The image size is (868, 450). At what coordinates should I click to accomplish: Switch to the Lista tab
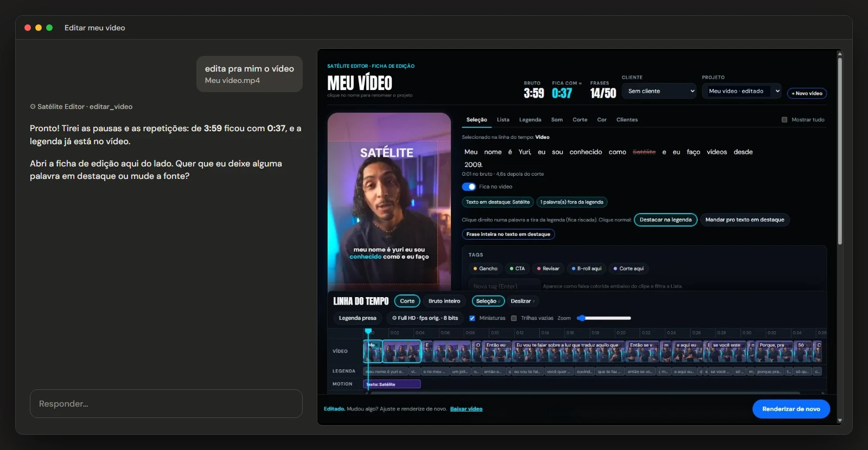point(503,120)
